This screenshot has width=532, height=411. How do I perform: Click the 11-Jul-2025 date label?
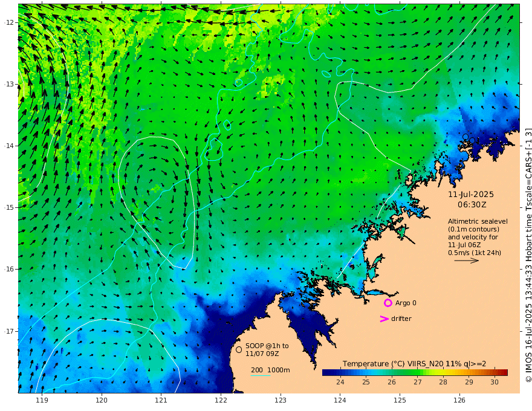coord(471,194)
